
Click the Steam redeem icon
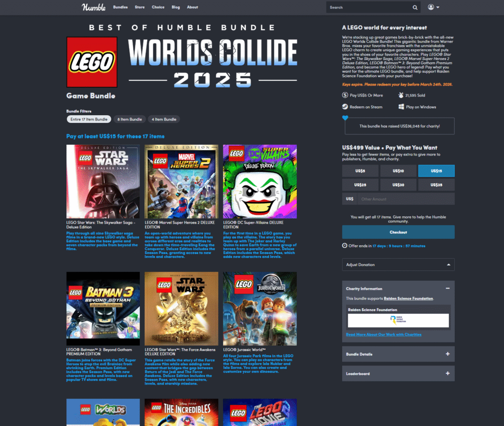(345, 107)
